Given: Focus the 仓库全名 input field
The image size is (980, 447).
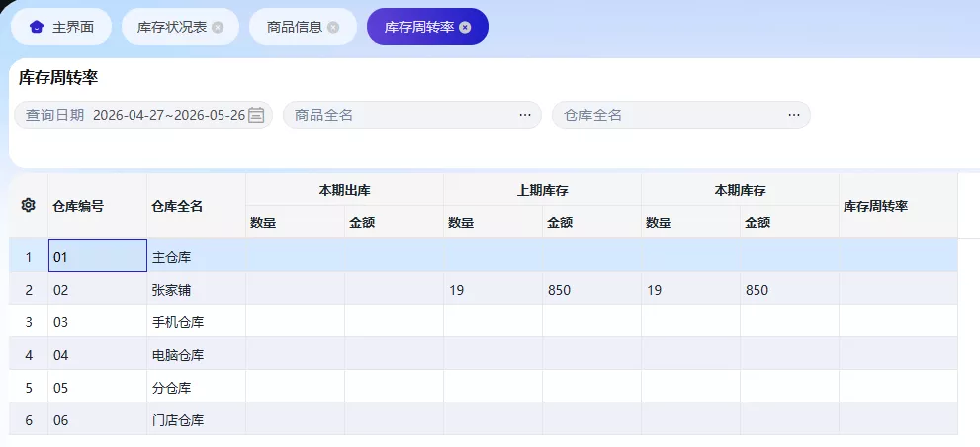Looking at the screenshot, I should 681,115.
